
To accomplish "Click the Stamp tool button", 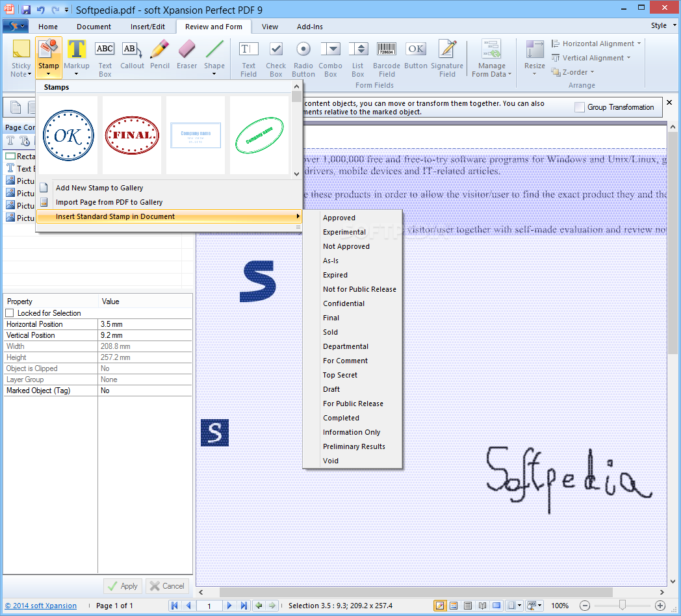I will click(x=49, y=58).
